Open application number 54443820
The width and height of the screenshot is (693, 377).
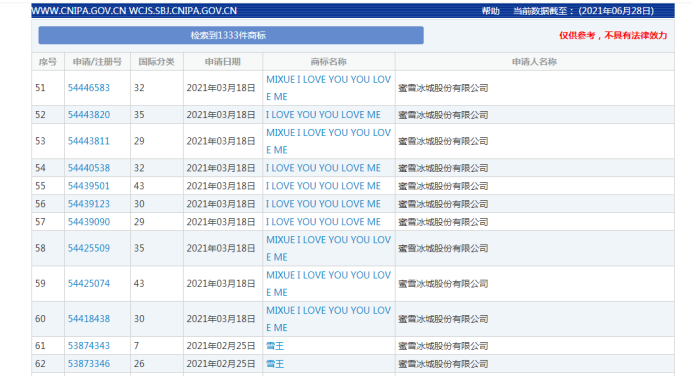pos(89,115)
